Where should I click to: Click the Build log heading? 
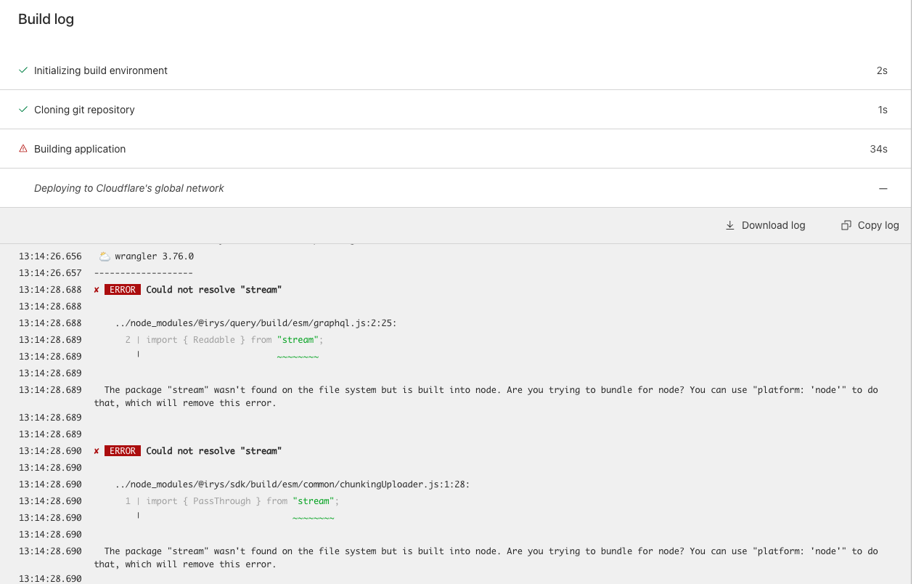[46, 20]
